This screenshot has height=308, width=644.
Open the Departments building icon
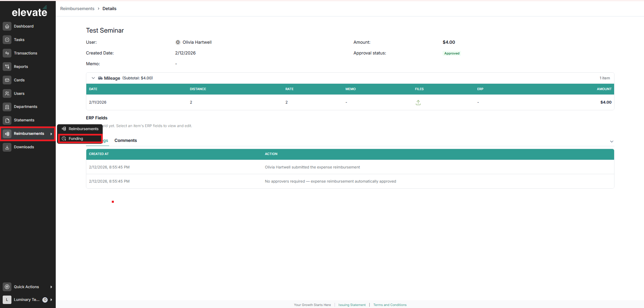click(x=7, y=107)
